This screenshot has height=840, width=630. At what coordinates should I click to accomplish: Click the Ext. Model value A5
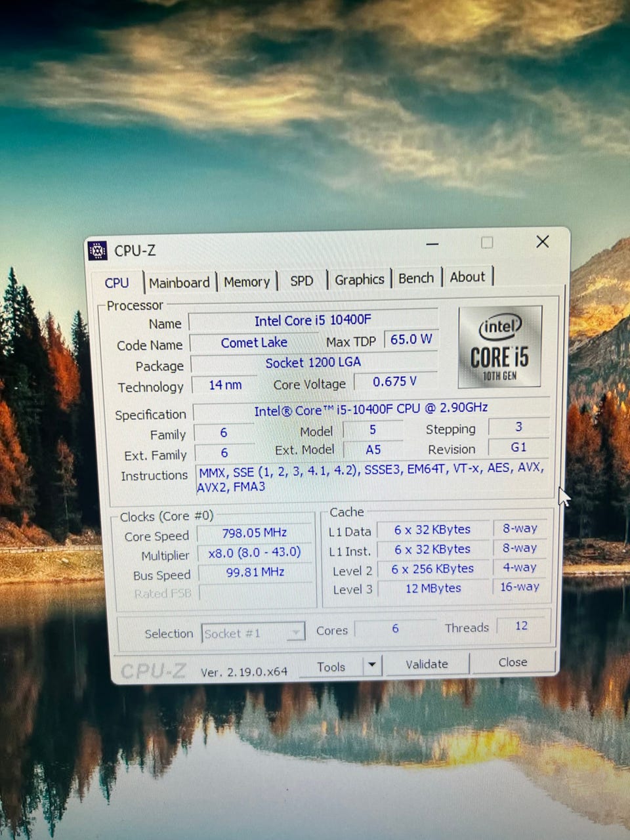[x=373, y=450]
